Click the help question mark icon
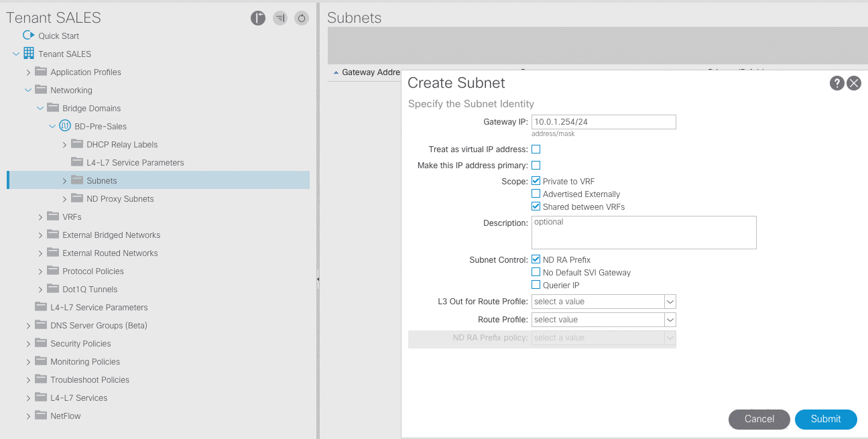This screenshot has width=868, height=439. pyautogui.click(x=836, y=83)
